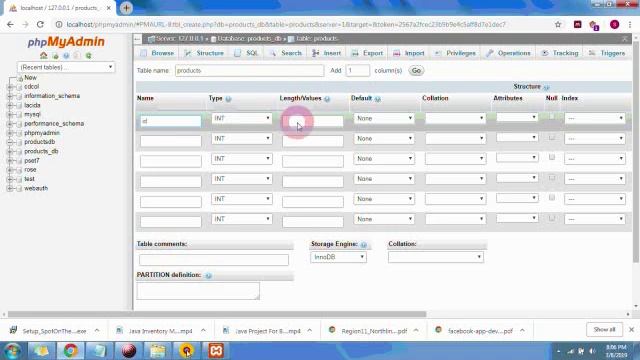Click the red screen recorder taskbar icon
Screen dimensions: 640x360
tap(129, 351)
